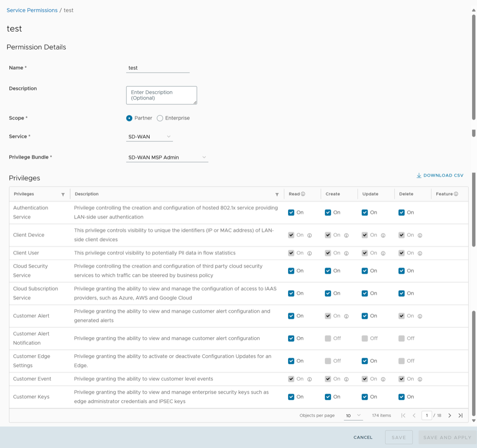Click the Description text area

point(161,95)
